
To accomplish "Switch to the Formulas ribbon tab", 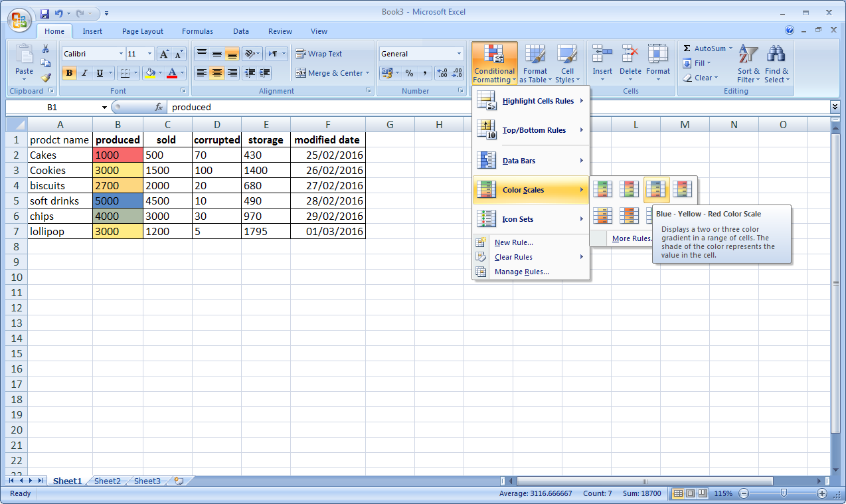I will pos(197,31).
